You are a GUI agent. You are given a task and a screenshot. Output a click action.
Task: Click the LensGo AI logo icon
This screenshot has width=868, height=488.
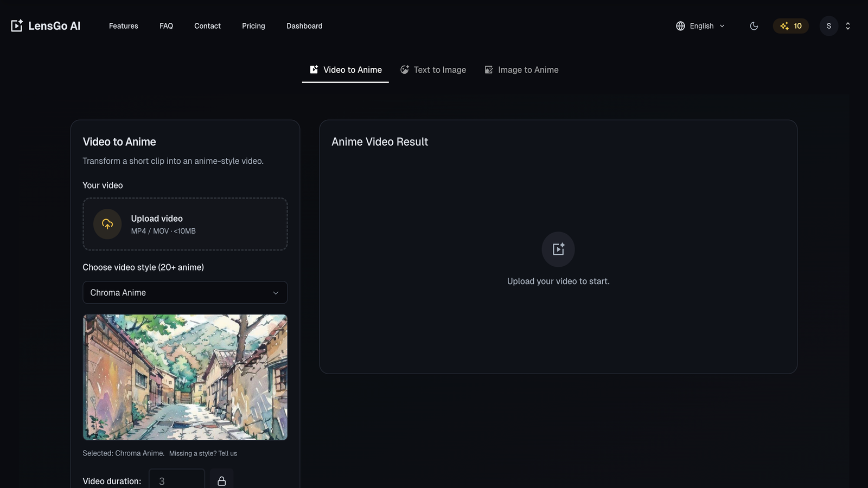(x=17, y=25)
